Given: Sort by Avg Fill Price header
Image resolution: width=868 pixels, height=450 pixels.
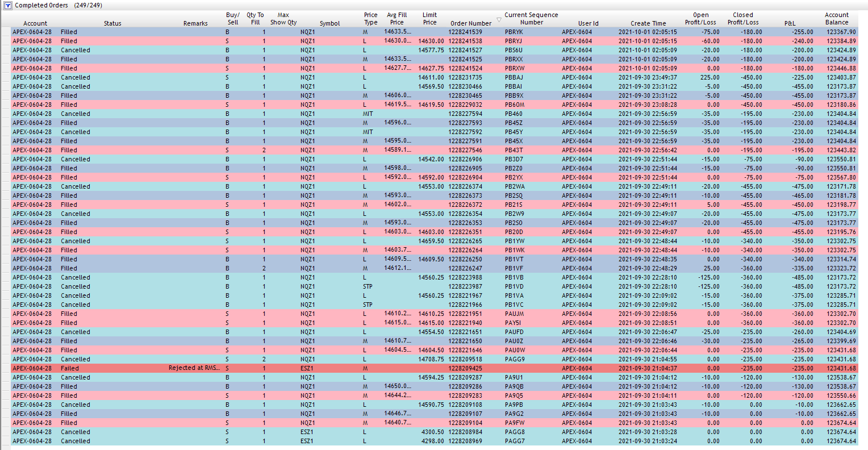Looking at the screenshot, I should point(397,19).
